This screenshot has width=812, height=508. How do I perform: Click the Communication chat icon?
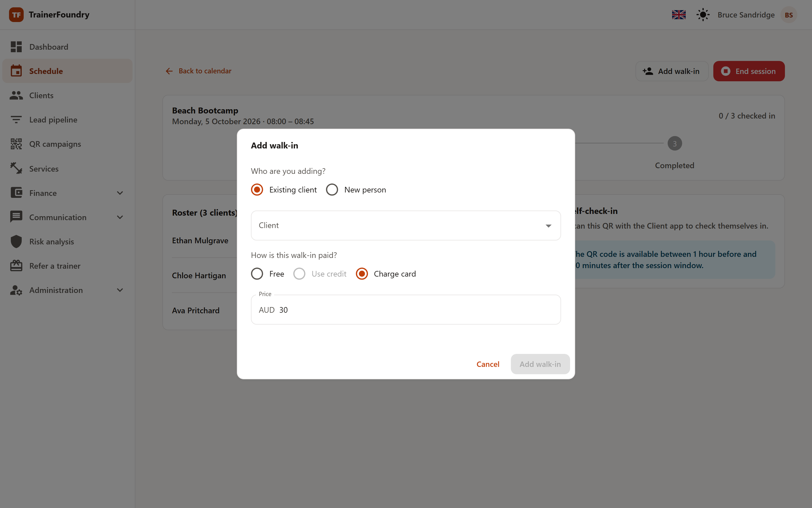point(16,217)
